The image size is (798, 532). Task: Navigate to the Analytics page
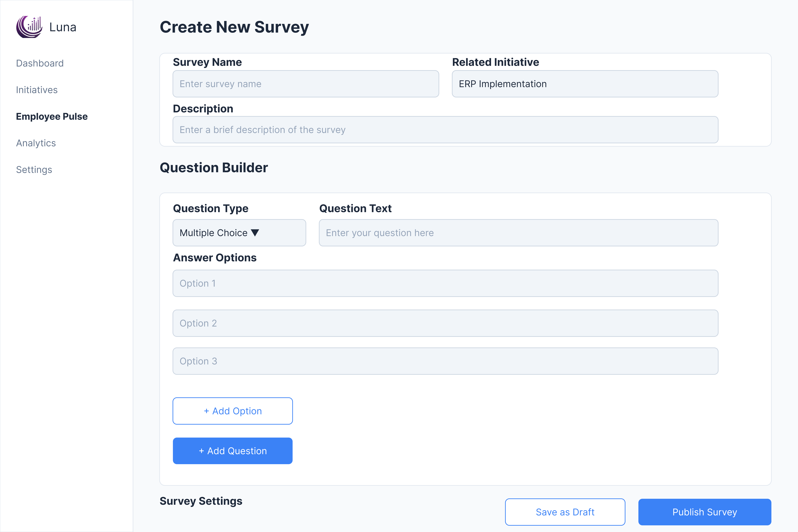coord(36,143)
